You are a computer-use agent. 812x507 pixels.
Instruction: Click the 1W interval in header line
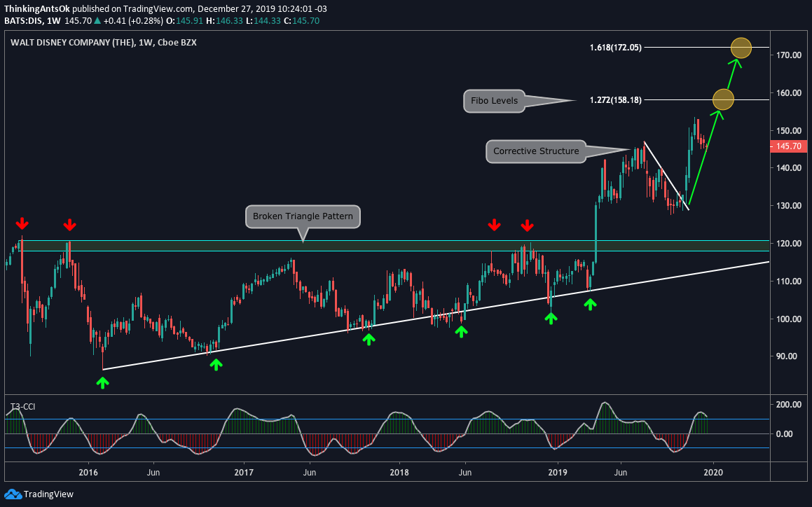tap(53, 21)
